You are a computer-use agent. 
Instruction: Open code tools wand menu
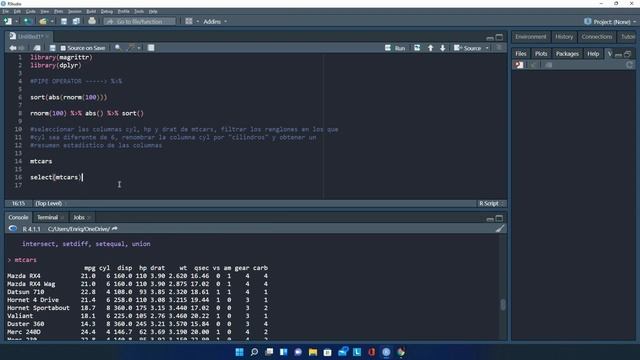tap(133, 48)
